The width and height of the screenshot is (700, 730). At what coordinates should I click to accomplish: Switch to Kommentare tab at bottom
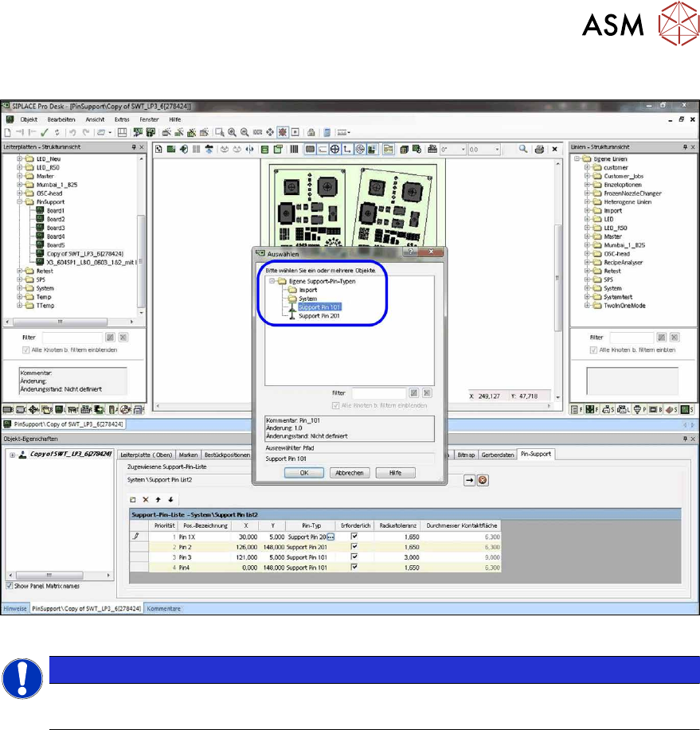click(163, 608)
